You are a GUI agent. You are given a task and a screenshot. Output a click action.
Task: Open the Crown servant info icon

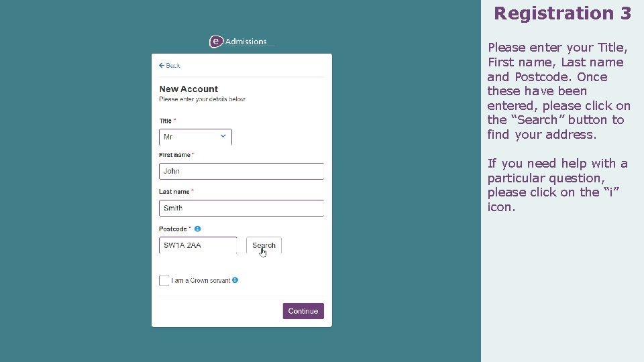[235, 280]
